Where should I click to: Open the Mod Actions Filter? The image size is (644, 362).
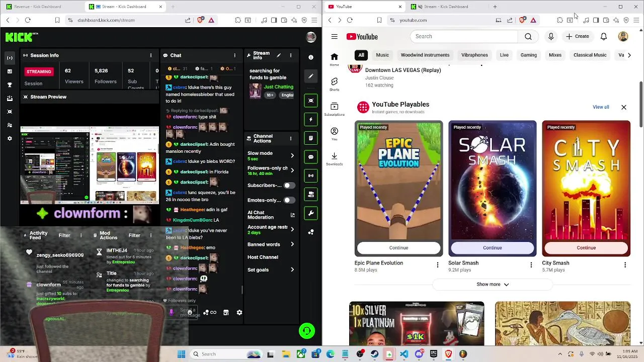[x=134, y=235]
